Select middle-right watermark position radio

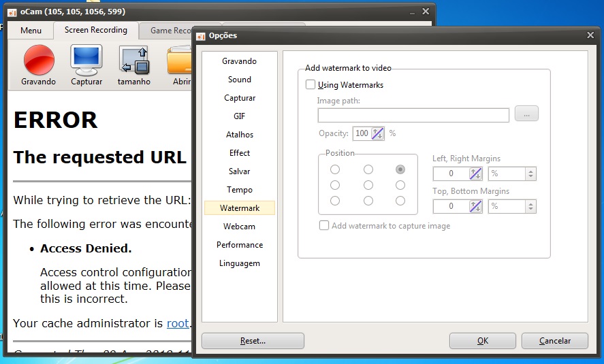(400, 185)
